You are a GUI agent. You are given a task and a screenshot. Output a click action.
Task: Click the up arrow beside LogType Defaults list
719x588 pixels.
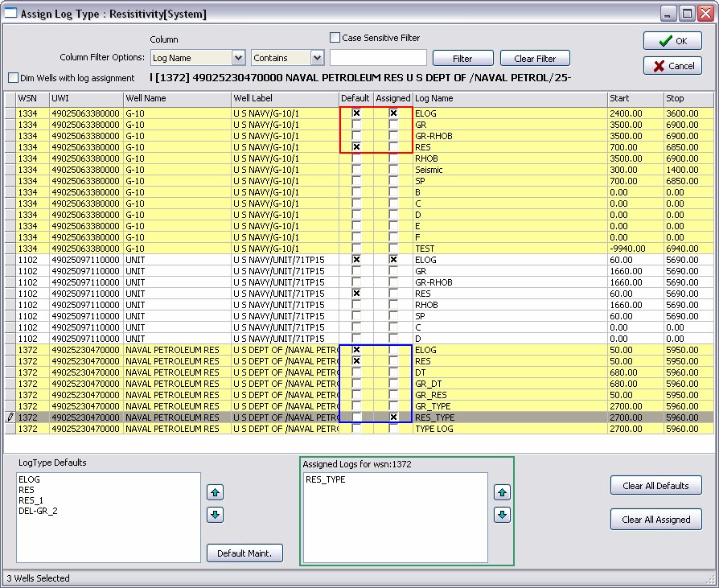pos(214,492)
